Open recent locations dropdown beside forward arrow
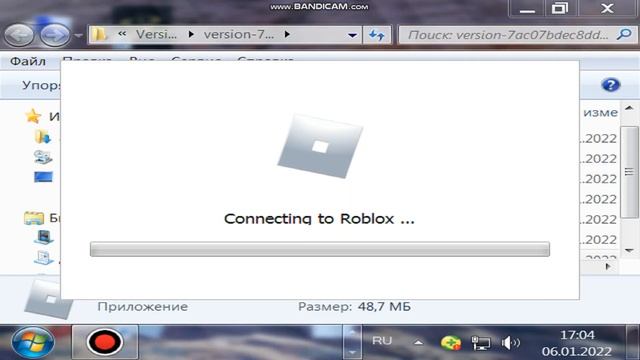640x360 pixels. 78,36
